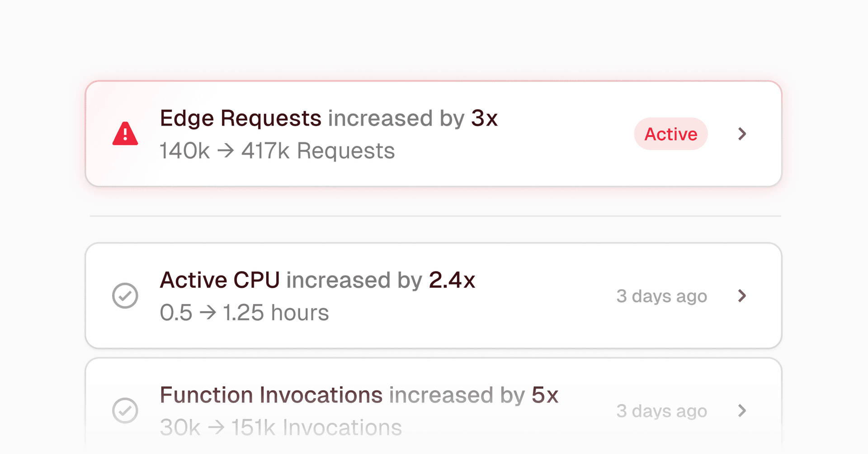Click the red Active status badge
Viewport: 868px width, 454px height.
[670, 134]
